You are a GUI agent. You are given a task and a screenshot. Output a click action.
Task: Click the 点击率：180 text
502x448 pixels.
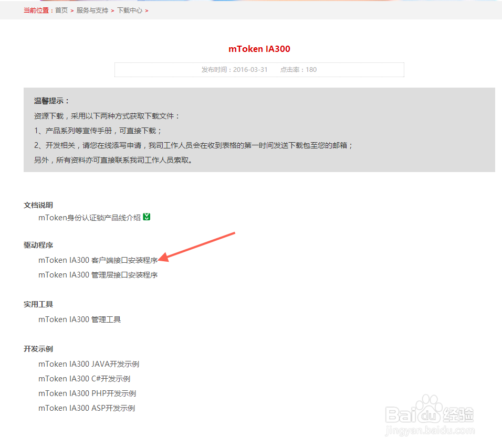pyautogui.click(x=298, y=70)
